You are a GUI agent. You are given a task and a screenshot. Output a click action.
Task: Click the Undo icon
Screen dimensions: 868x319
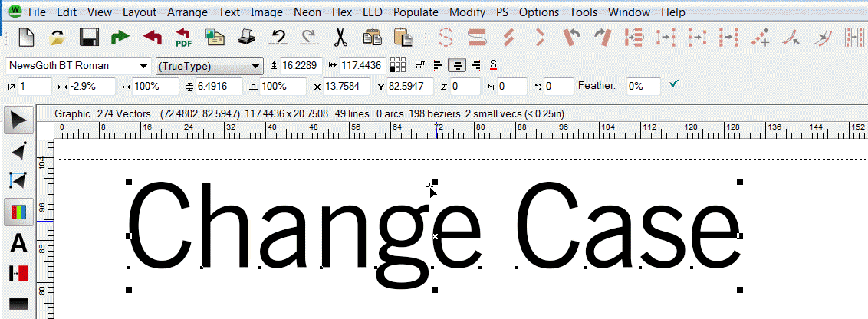click(x=278, y=37)
